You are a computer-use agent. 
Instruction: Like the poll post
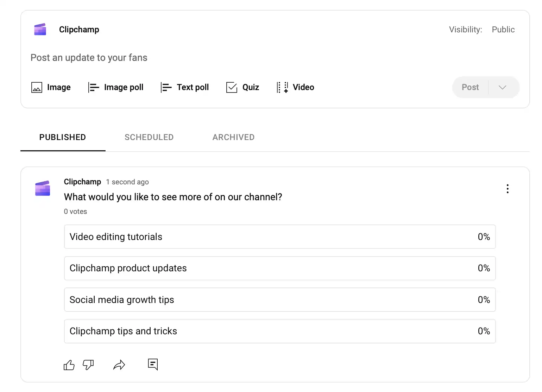(x=69, y=365)
